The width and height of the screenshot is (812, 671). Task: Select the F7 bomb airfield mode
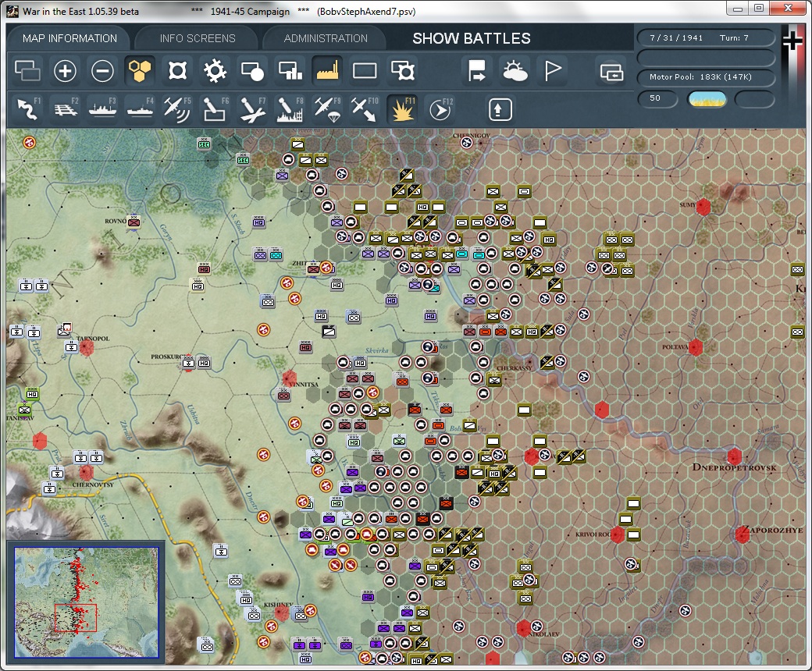tap(252, 109)
